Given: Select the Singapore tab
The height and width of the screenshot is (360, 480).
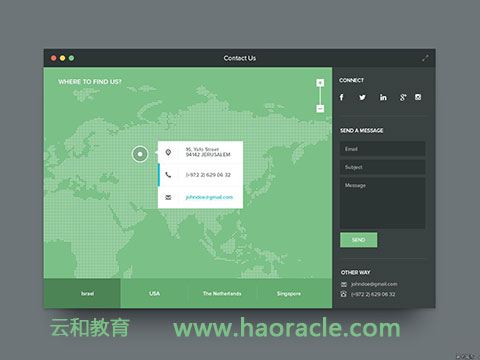Looking at the screenshot, I should [x=289, y=293].
